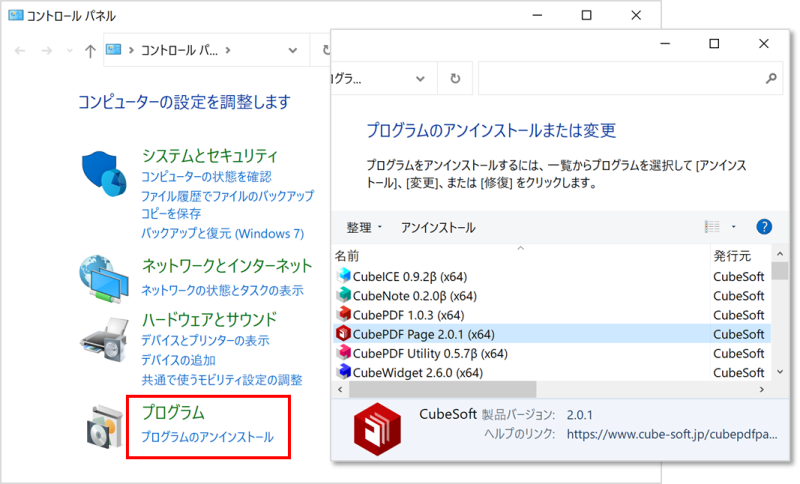This screenshot has width=800, height=484.
Task: Click the System and Security shield icon
Action: (104, 173)
